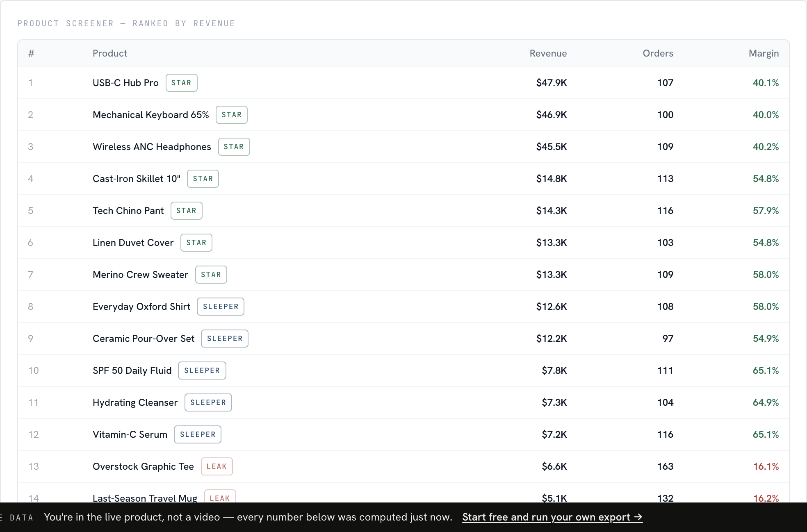Click the Margin column header

[764, 53]
